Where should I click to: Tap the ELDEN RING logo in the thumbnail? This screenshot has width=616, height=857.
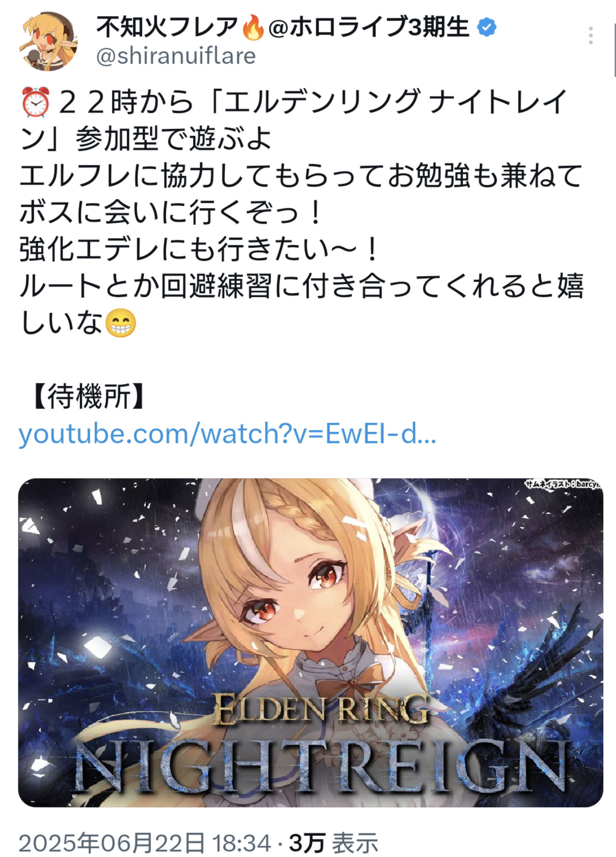(322, 711)
